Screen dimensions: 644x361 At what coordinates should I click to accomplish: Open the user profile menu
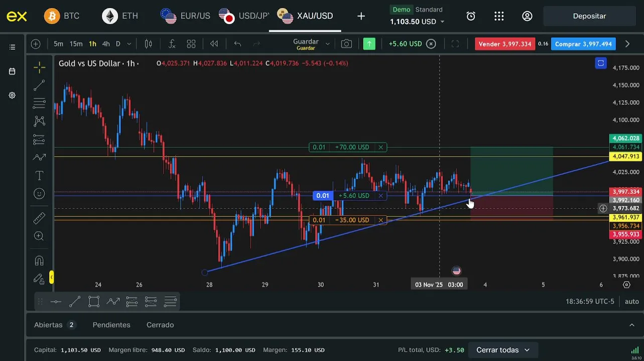pyautogui.click(x=527, y=16)
